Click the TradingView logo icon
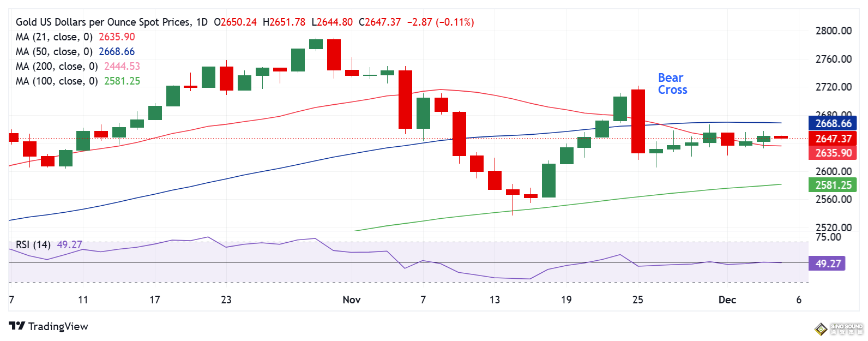The width and height of the screenshot is (868, 341). pos(17,326)
